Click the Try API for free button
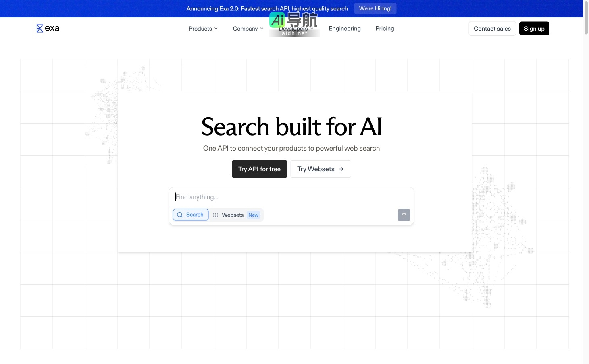 click(x=259, y=169)
